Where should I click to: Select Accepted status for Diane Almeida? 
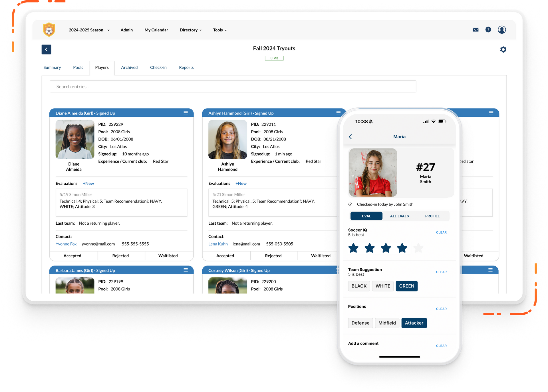(72, 256)
